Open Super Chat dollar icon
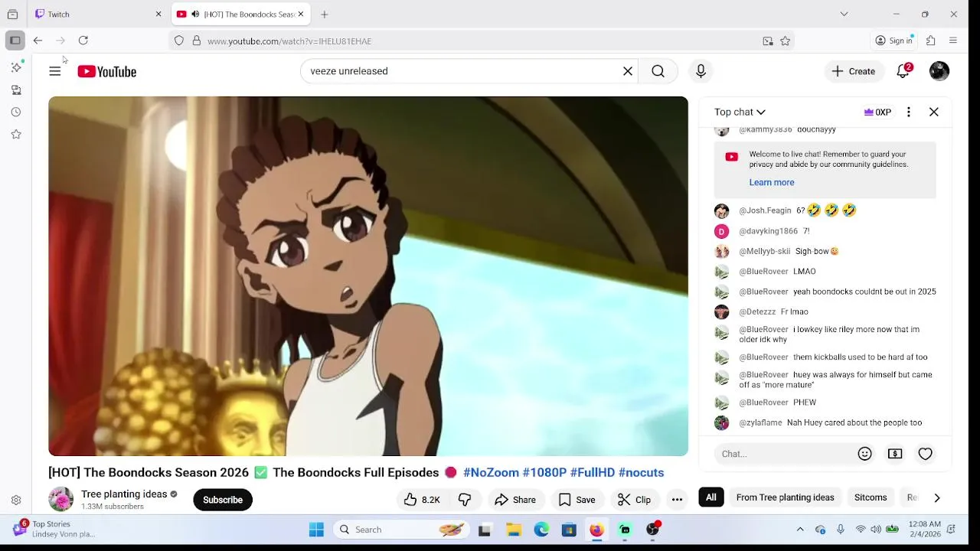Viewport: 980px width, 551px height. click(895, 454)
